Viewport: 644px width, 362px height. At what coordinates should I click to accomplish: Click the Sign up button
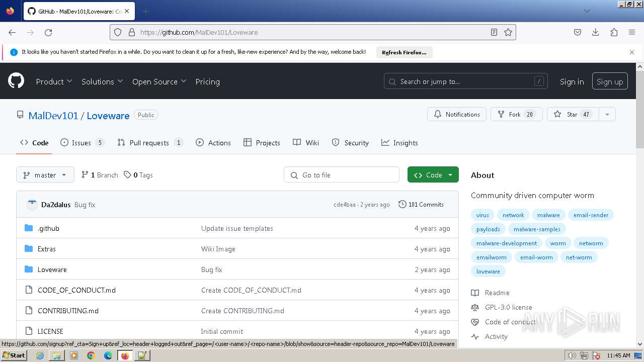(x=610, y=81)
